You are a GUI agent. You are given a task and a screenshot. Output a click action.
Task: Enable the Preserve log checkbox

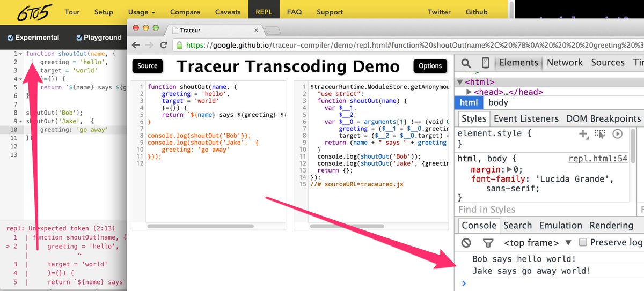pyautogui.click(x=583, y=242)
